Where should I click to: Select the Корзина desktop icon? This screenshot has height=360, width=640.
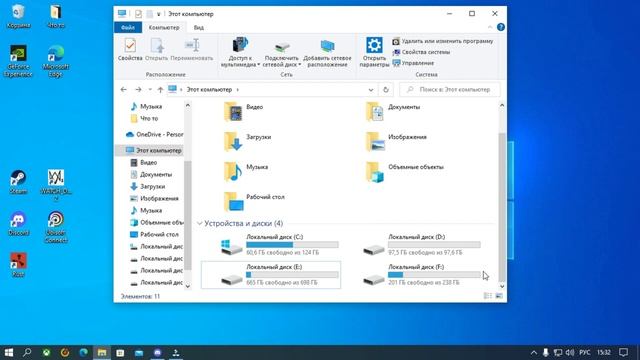[x=18, y=17]
